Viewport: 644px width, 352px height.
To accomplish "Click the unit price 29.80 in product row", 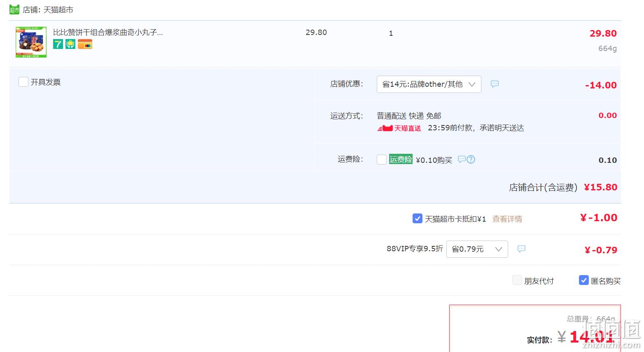I will (x=316, y=32).
